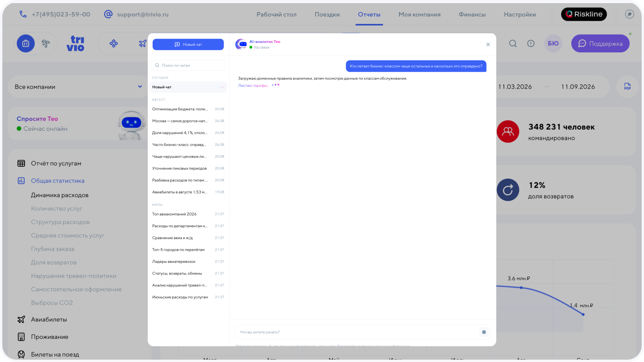Click the Поиск по чатам field

[188, 65]
